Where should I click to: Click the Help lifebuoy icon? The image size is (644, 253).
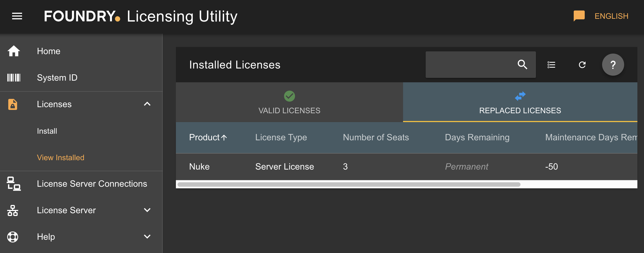(13, 237)
